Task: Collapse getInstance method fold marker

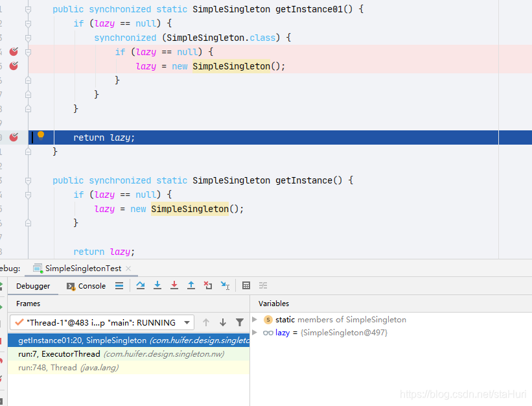Action: click(x=28, y=180)
